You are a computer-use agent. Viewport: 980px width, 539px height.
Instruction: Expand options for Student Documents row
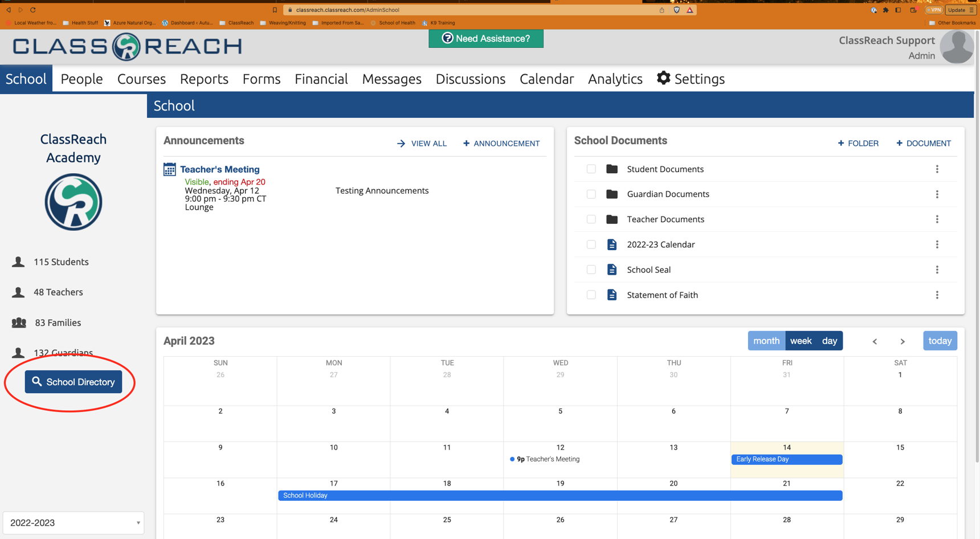pyautogui.click(x=937, y=169)
